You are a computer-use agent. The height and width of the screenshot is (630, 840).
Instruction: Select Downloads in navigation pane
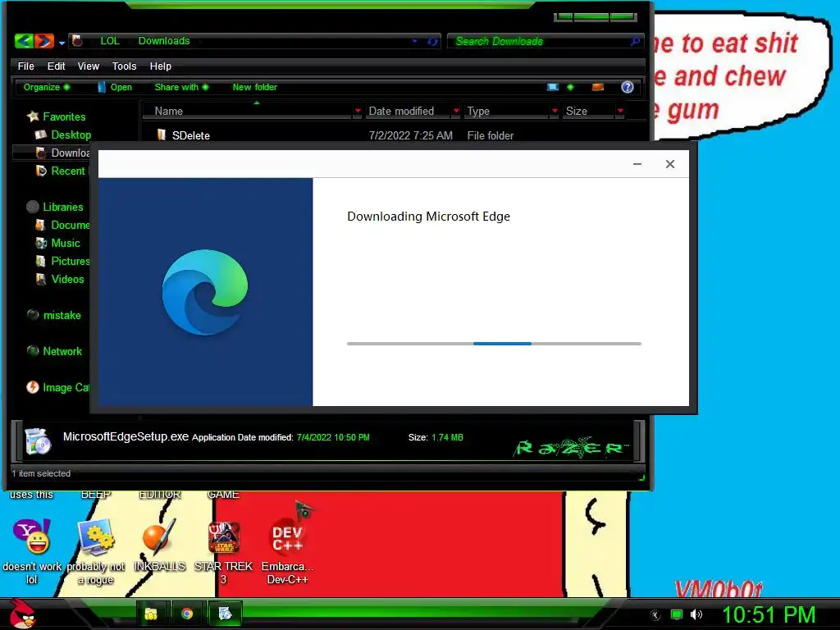pyautogui.click(x=63, y=153)
